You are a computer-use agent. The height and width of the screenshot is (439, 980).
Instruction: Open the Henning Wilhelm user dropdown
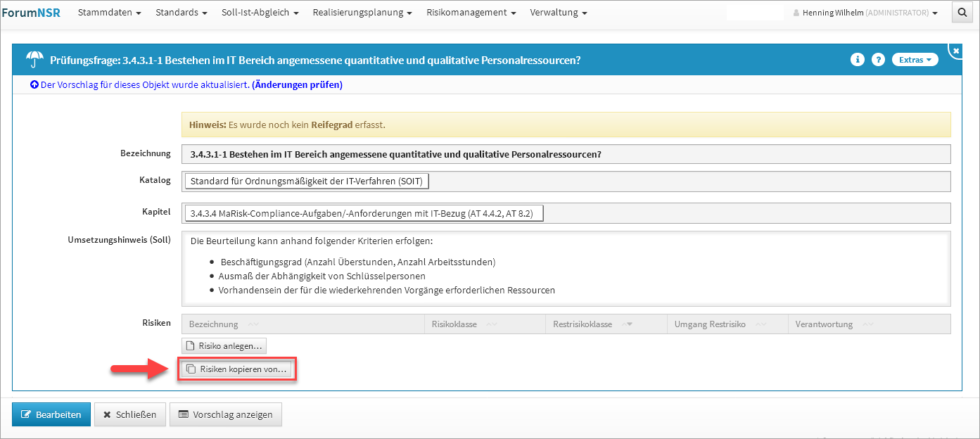pyautogui.click(x=865, y=13)
